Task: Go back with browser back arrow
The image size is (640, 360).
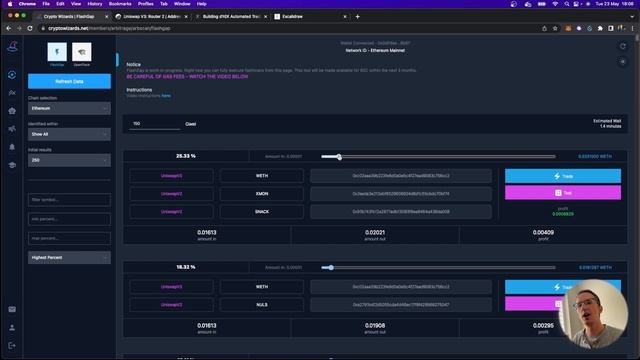Action: pos(9,28)
